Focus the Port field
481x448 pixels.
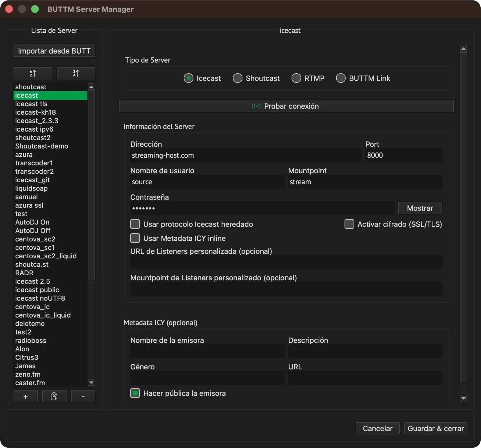(x=404, y=155)
